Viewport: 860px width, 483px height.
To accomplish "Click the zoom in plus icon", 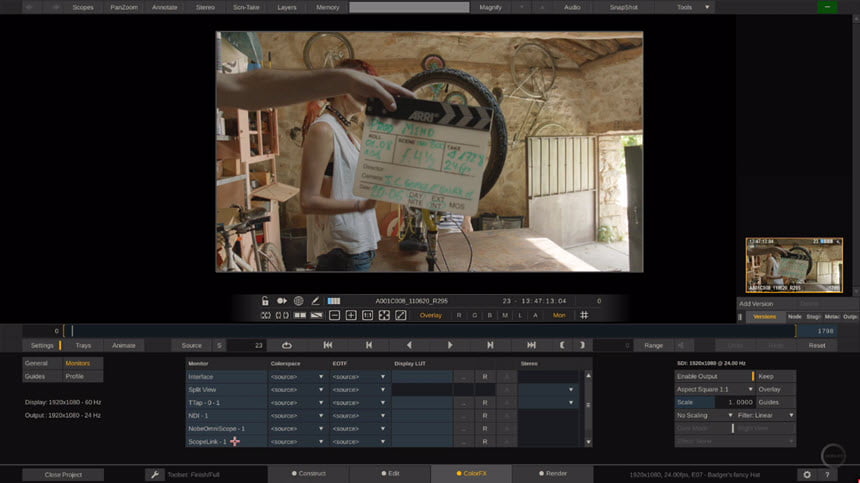I will coord(351,315).
